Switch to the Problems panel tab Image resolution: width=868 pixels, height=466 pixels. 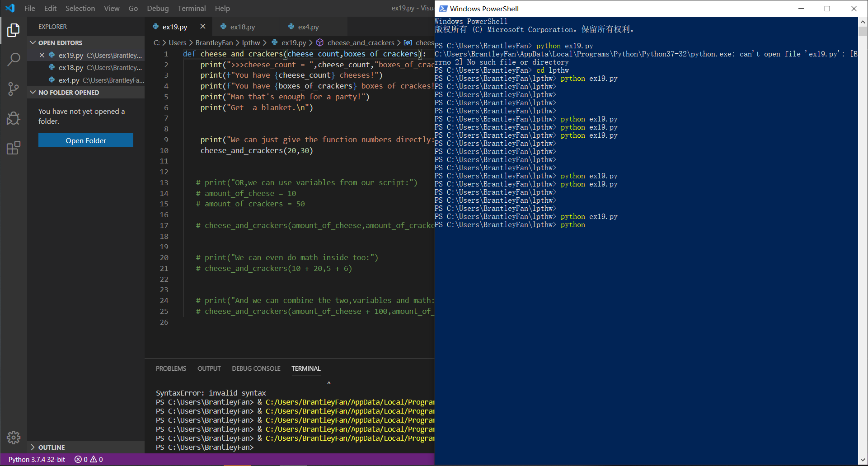click(171, 368)
